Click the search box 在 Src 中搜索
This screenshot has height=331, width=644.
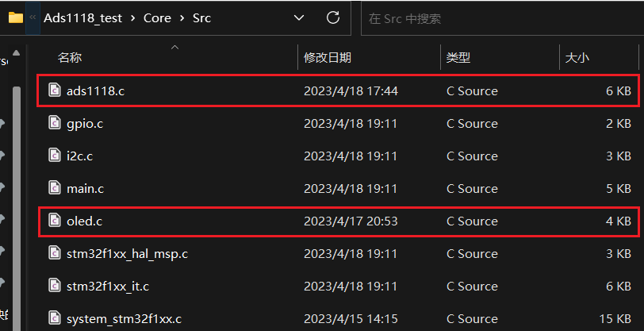(x=502, y=18)
